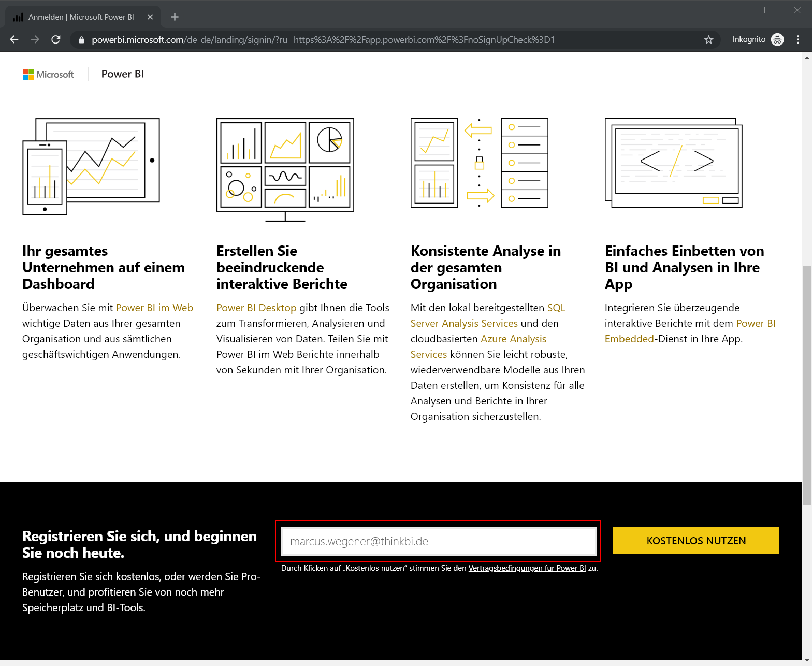Click heading Konsistente Analyse in der gesamten Organisation
812x666 pixels.
pyautogui.click(x=486, y=267)
